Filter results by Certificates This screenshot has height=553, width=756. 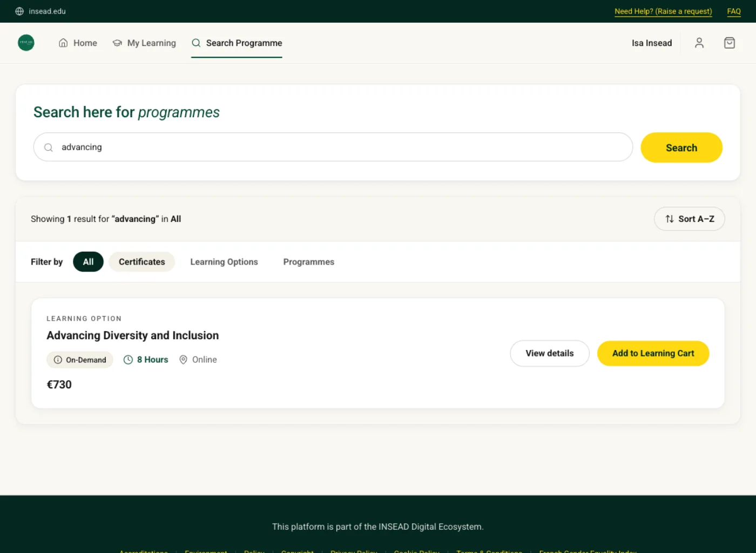142,262
